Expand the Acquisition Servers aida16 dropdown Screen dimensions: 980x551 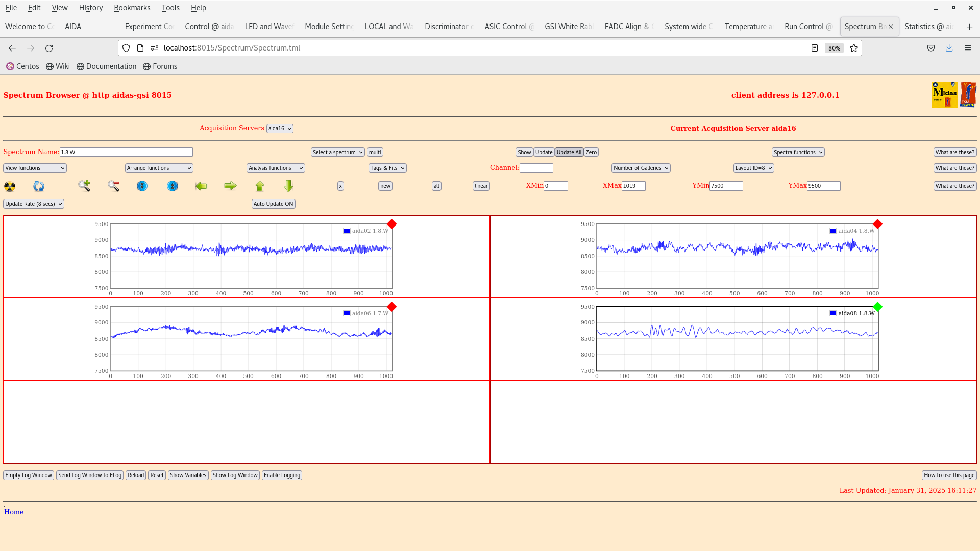coord(280,129)
